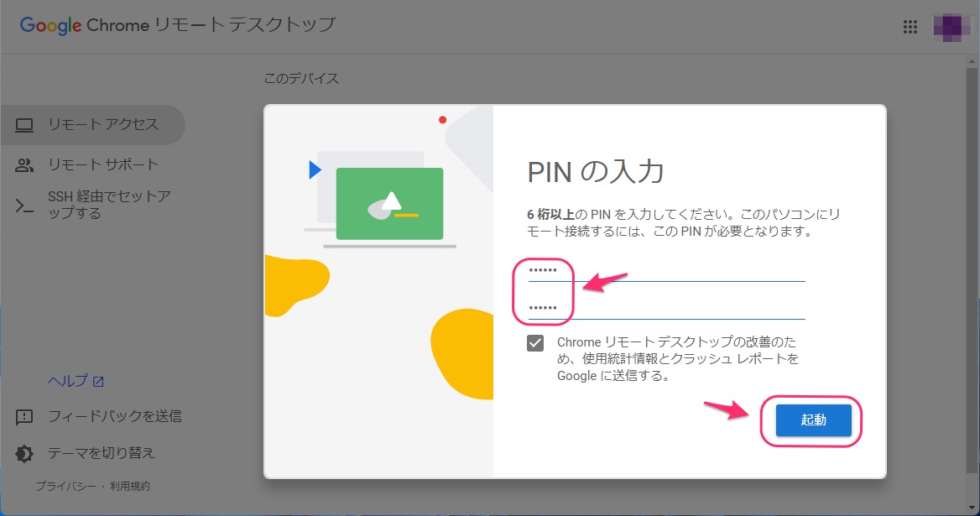This screenshot has height=516, width=980.
Task: Open the 利用規約 link
Action: [130, 486]
